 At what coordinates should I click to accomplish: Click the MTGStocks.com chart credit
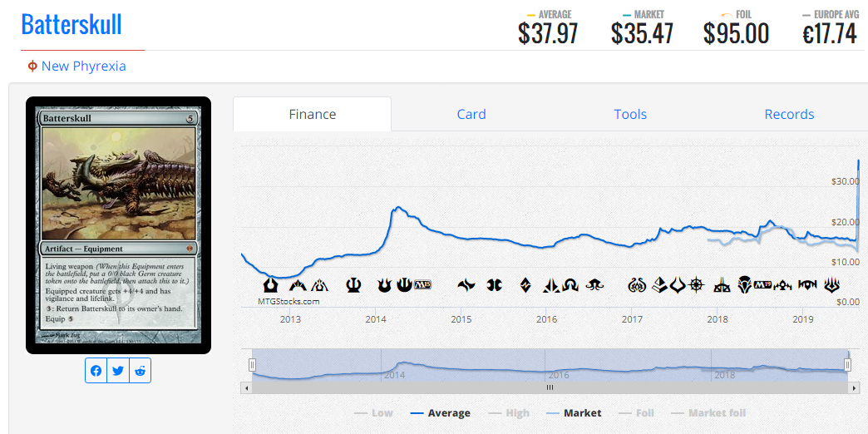click(x=289, y=302)
